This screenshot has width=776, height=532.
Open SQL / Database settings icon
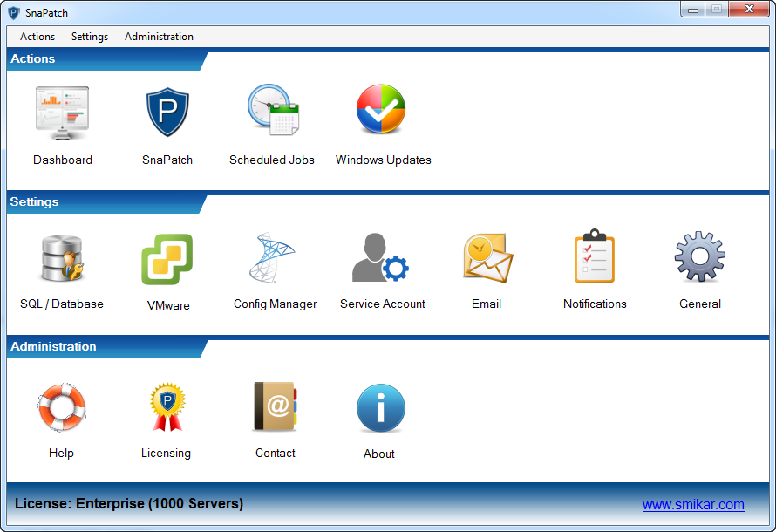coord(62,258)
